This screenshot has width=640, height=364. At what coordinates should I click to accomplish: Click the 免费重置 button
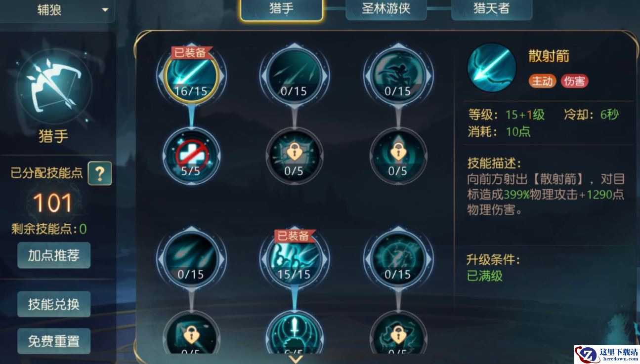pos(54,341)
